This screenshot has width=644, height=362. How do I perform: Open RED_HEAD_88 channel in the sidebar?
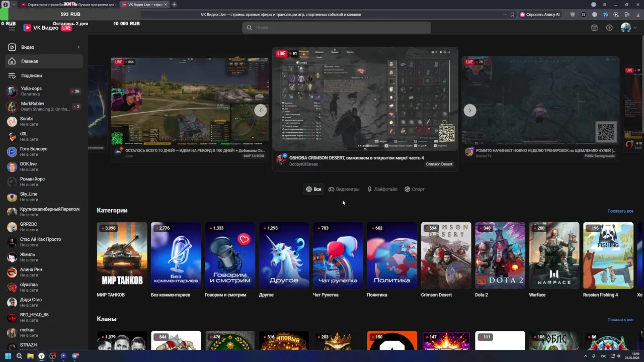pos(44,317)
